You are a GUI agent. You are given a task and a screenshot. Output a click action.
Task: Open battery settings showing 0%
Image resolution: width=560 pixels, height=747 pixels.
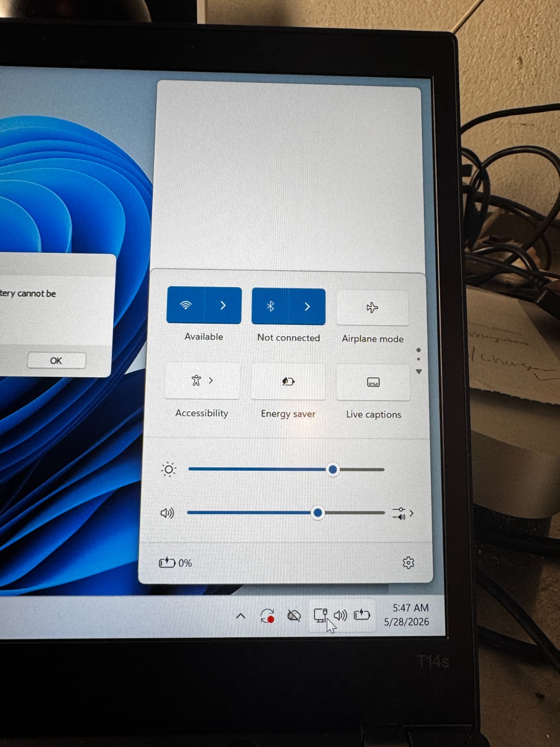tap(175, 563)
